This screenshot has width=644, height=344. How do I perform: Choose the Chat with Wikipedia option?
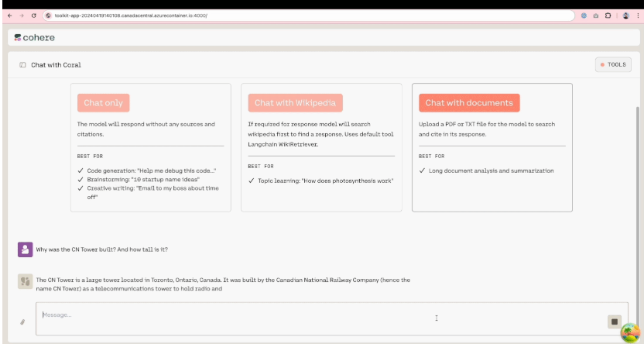[x=295, y=102]
